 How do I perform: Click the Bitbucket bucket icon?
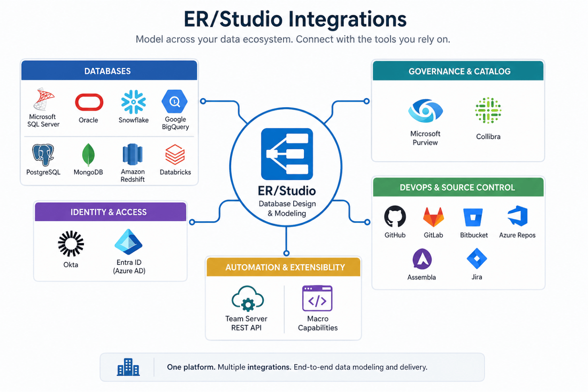(473, 217)
